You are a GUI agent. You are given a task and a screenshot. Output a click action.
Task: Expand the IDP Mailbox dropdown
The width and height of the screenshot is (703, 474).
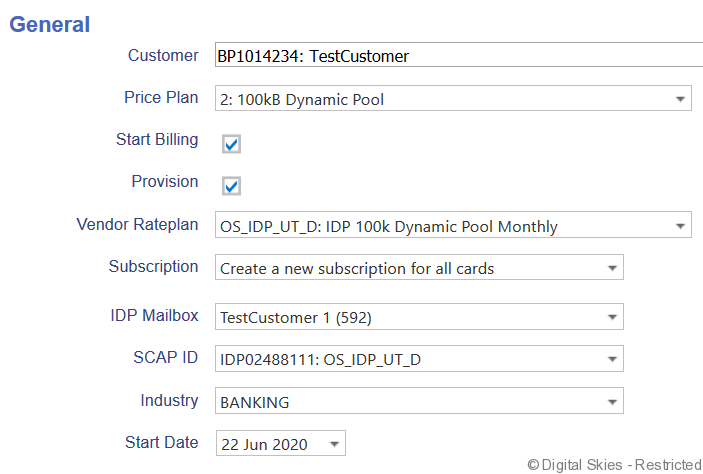click(x=419, y=318)
